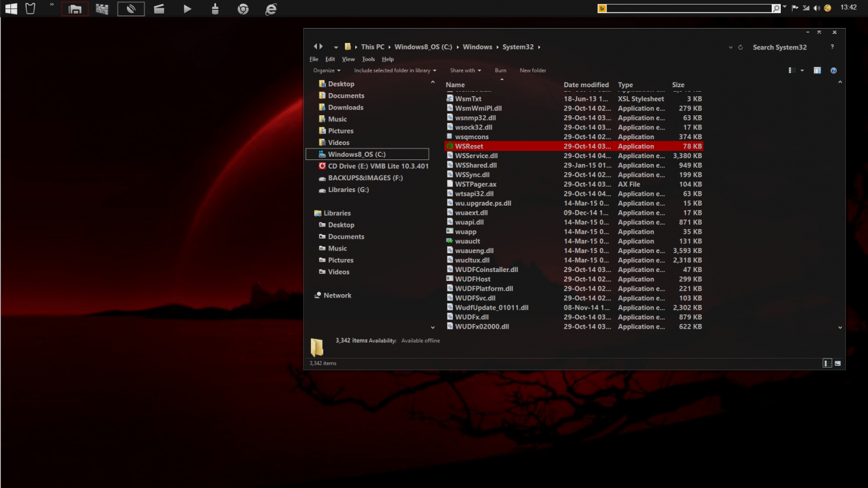Open Include selected folder in library dropdown

pos(395,70)
